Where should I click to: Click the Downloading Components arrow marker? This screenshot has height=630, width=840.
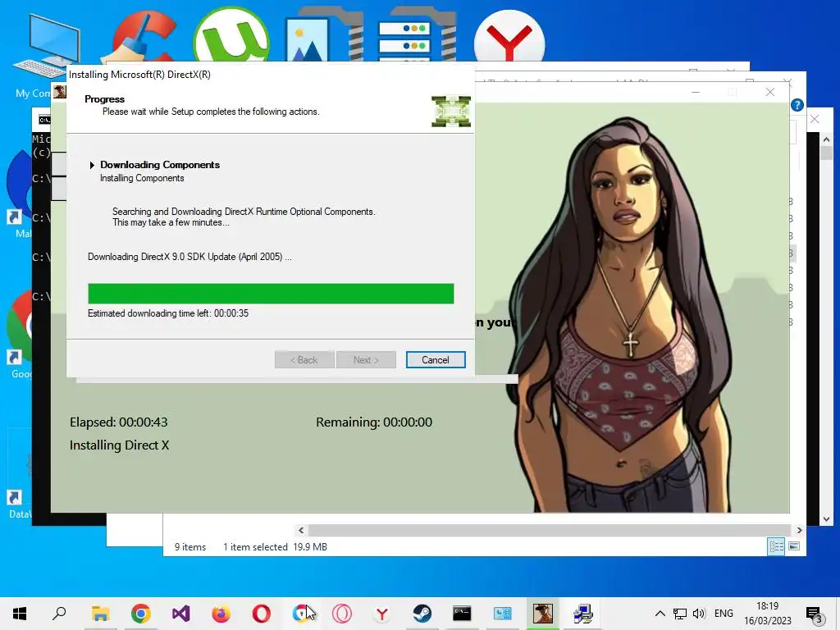pos(92,165)
